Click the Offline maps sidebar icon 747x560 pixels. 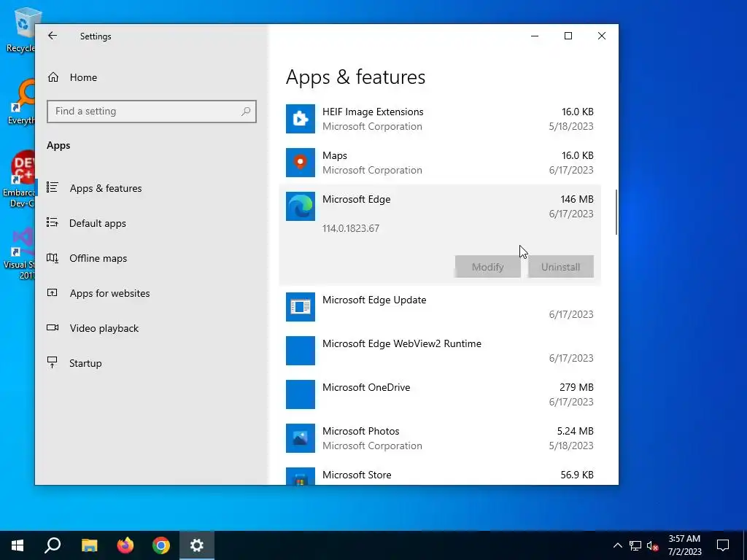coord(53,257)
